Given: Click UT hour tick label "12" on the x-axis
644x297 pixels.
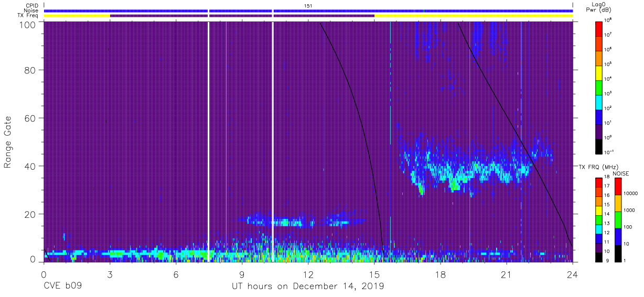Looking at the screenshot, I should point(308,274).
